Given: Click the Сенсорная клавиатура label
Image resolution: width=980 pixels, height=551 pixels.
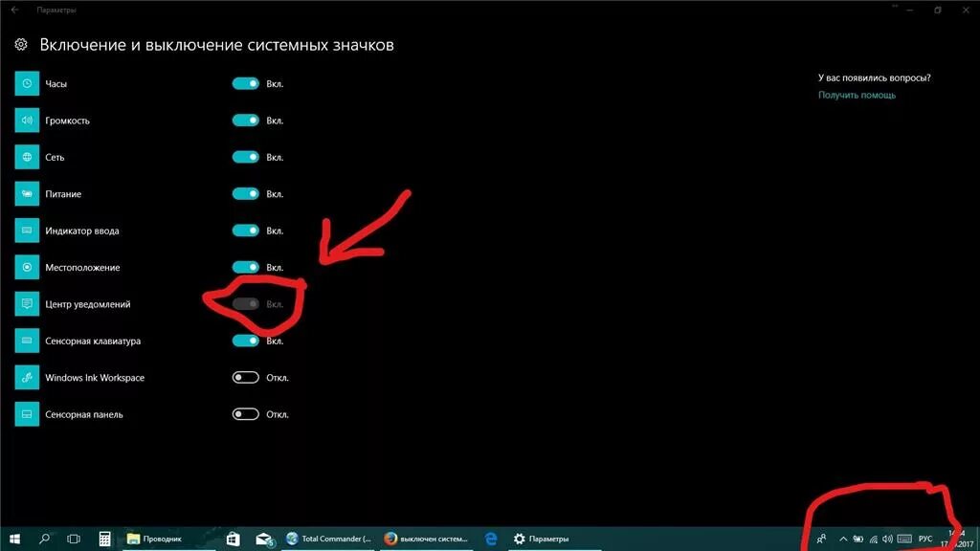Looking at the screenshot, I should [93, 342].
